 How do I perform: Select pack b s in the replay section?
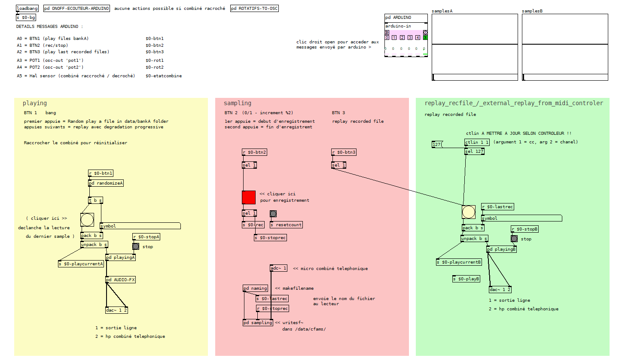(x=473, y=228)
